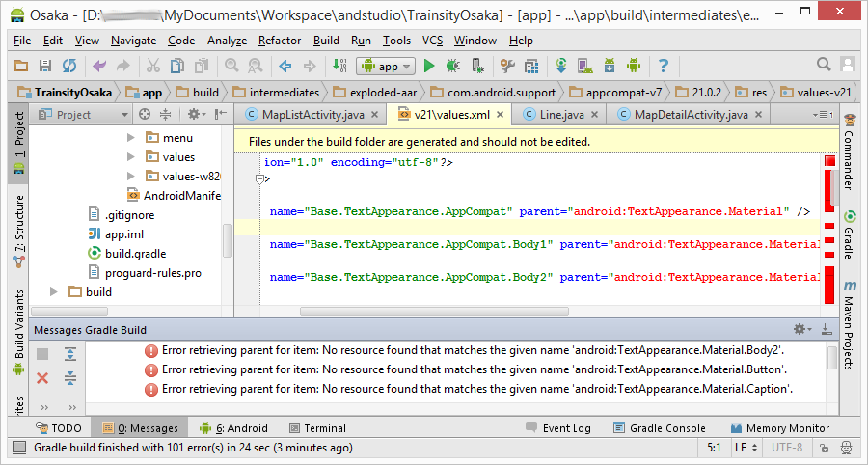The width and height of the screenshot is (868, 465).
Task: Open file with folder toolbar icon
Action: click(x=21, y=66)
